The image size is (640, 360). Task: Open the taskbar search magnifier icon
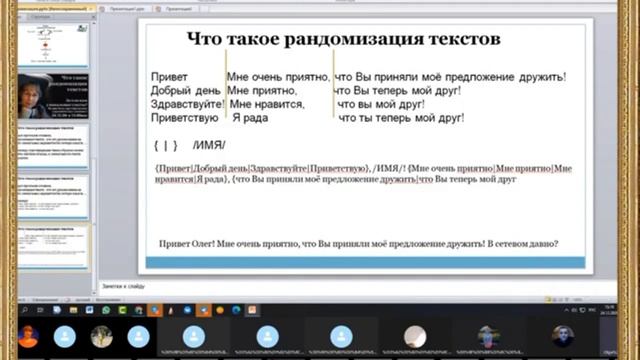[25, 310]
